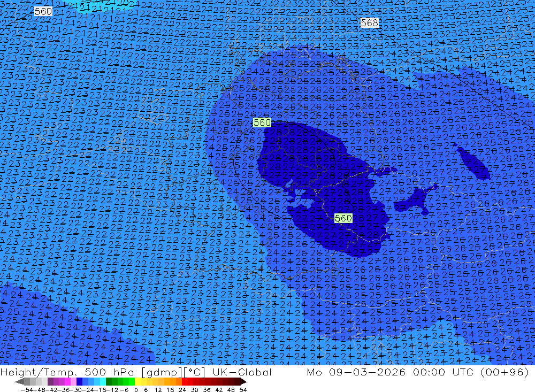Click the bright red legend swatch above 24
This screenshot has height=392, width=535.
pos(185,382)
